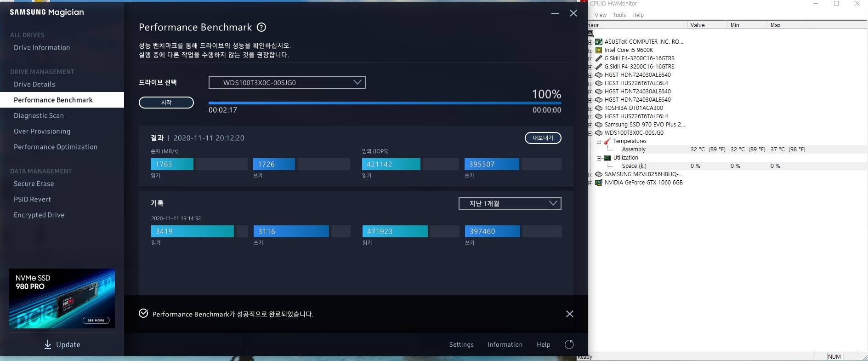
Task: Dismiss the benchmark completed notification with its X
Action: pyautogui.click(x=570, y=314)
